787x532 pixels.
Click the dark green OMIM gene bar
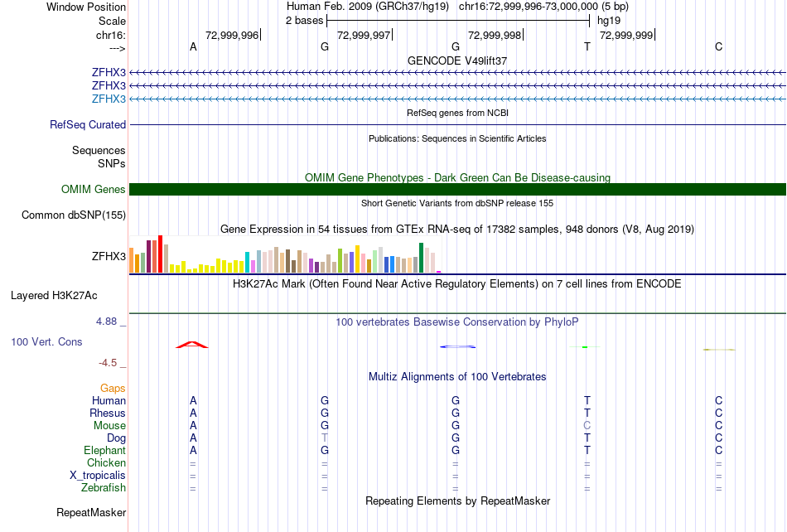click(457, 189)
